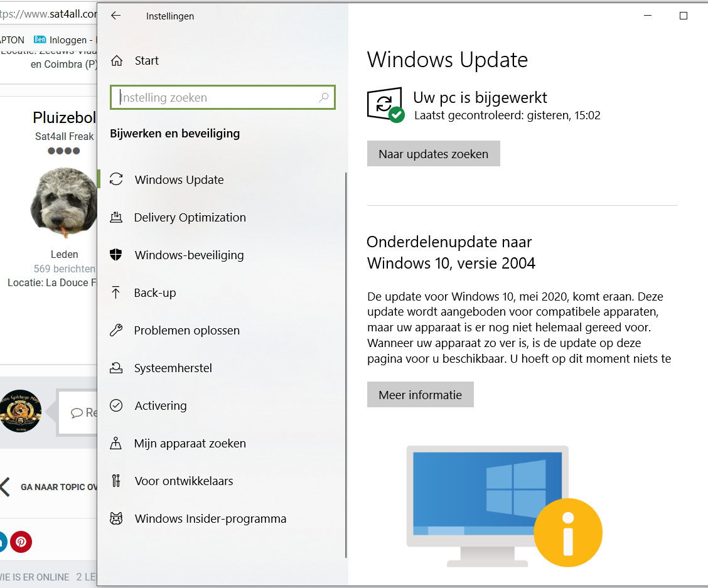The height and width of the screenshot is (588, 708).
Task: Click the Windows-beveiliging shield icon
Action: 116,255
